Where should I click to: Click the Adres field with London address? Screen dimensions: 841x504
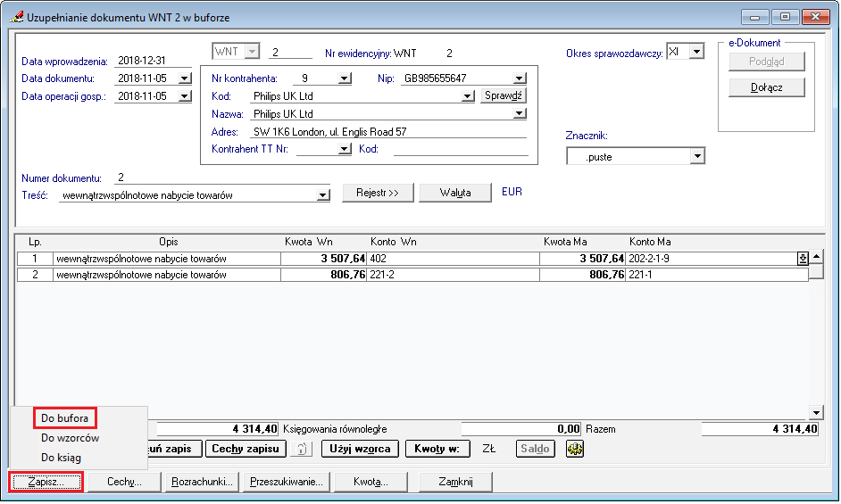389,132
